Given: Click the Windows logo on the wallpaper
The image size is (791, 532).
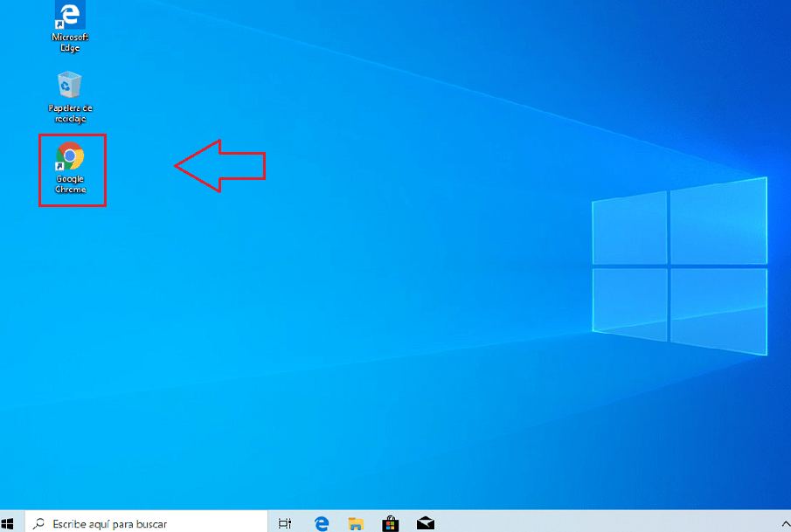Looking at the screenshot, I should click(679, 265).
